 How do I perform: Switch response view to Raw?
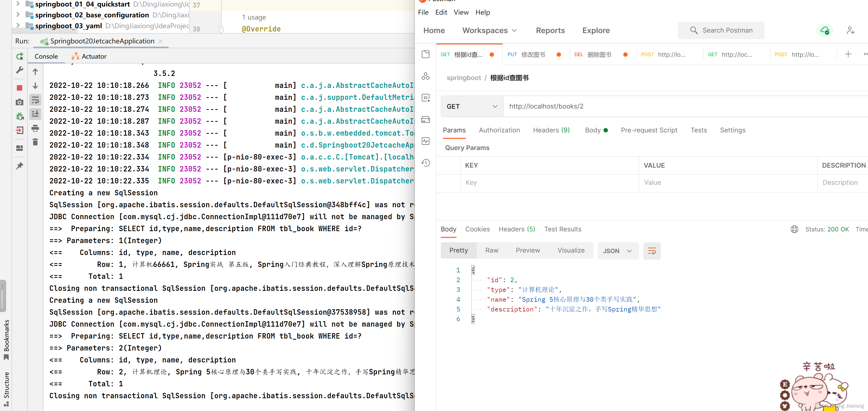tap(492, 251)
